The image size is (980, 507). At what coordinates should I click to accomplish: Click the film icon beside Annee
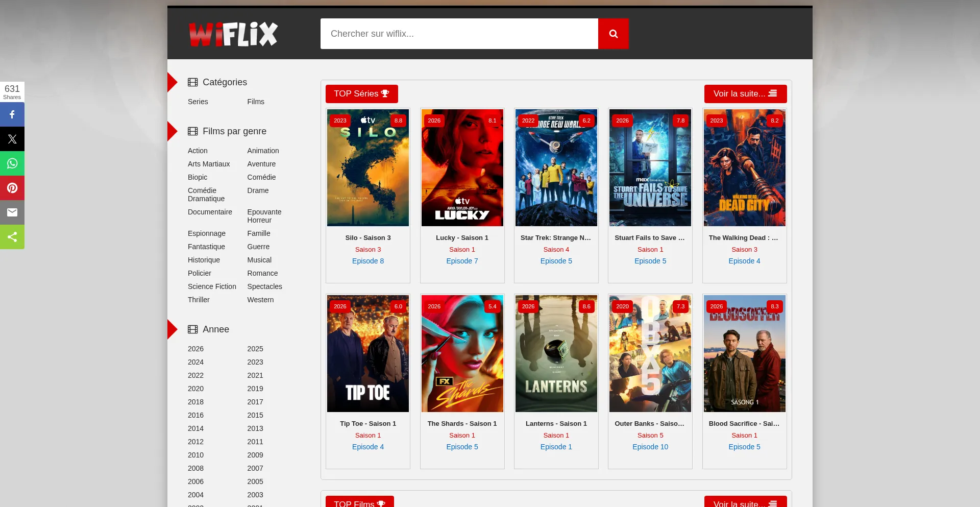point(192,329)
